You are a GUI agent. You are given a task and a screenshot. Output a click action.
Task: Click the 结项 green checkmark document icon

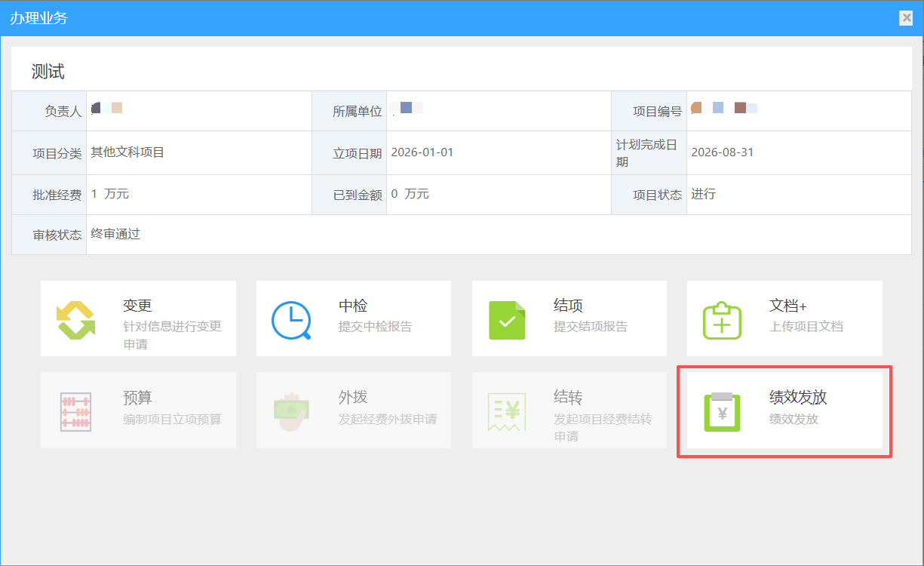click(507, 320)
